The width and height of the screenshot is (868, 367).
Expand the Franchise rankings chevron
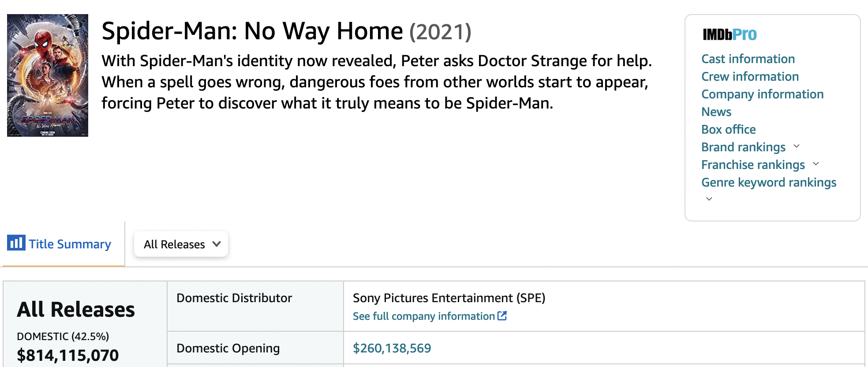(816, 164)
